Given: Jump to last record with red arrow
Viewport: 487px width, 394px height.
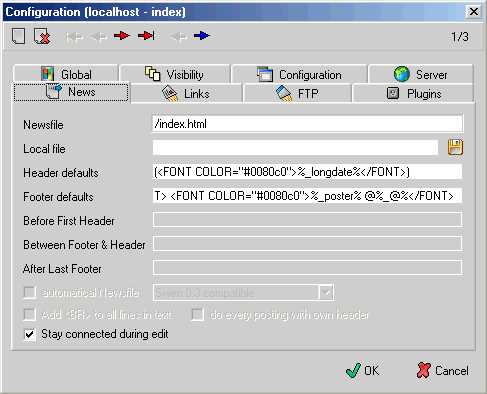Looking at the screenshot, I should pyautogui.click(x=146, y=35).
